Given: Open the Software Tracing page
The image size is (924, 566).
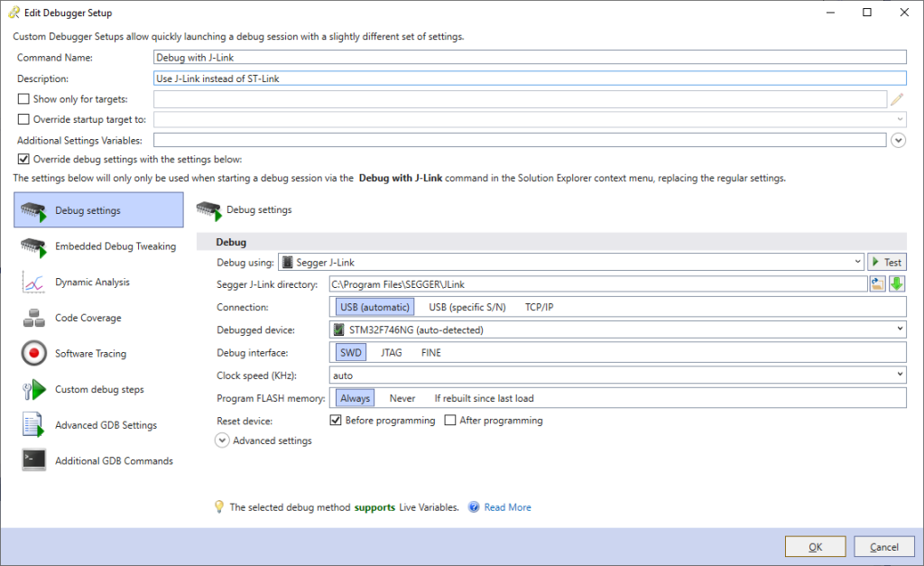Looking at the screenshot, I should 98,354.
